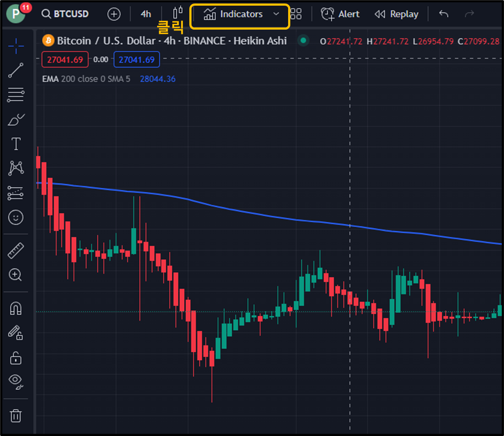Select the Text annotation tool
The image size is (504, 436).
(x=16, y=144)
